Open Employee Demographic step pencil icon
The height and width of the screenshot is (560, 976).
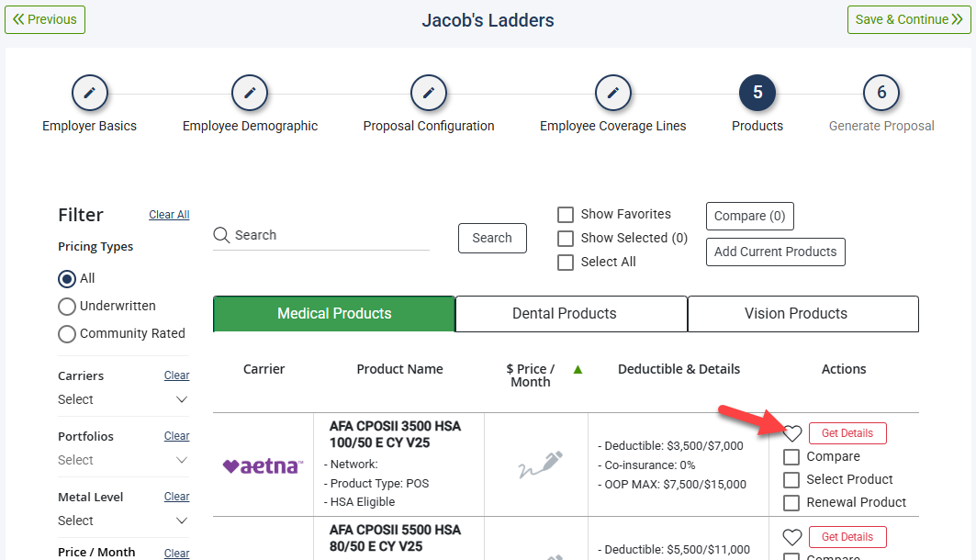pyautogui.click(x=250, y=93)
